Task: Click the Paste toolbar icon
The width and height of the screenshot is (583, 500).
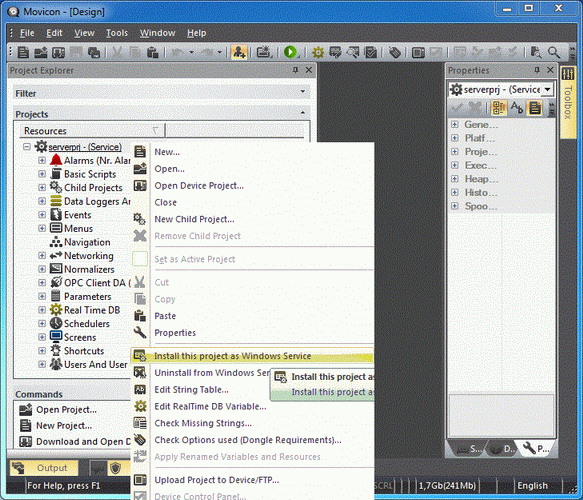Action: click(152, 52)
